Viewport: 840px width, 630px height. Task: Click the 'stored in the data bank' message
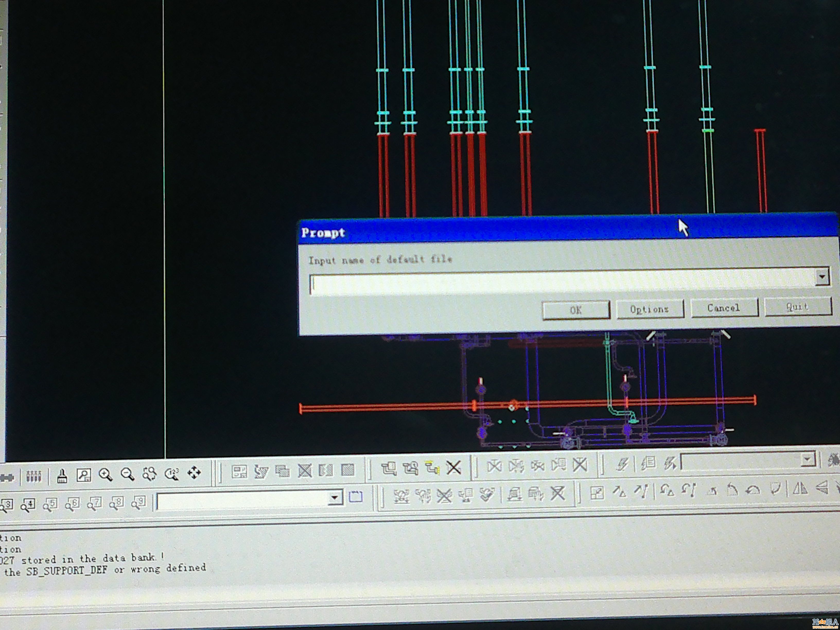click(93, 559)
